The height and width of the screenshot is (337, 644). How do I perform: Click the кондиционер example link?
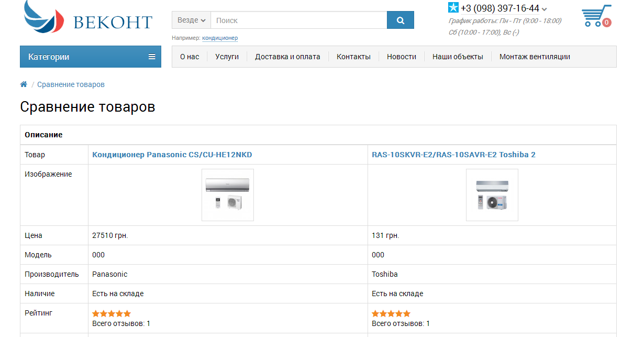pyautogui.click(x=220, y=38)
